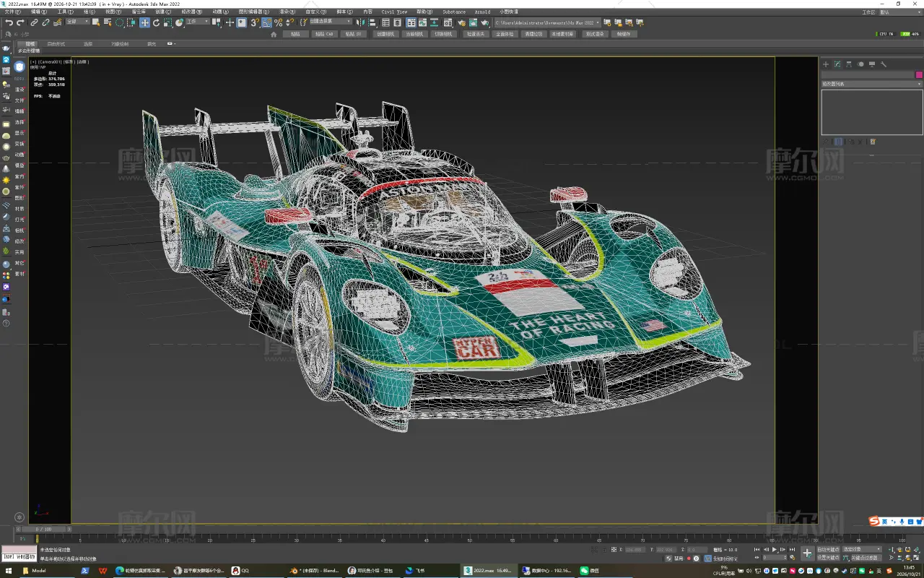Screen dimensions: 924x578
Task: Open the workspace selector dropdown 默认
Action: 888,12
